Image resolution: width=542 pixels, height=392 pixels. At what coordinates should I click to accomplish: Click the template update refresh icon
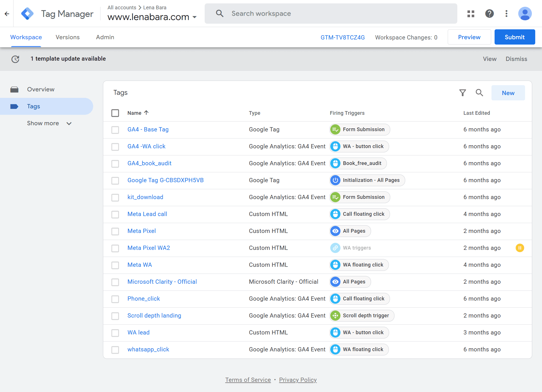pyautogui.click(x=15, y=59)
